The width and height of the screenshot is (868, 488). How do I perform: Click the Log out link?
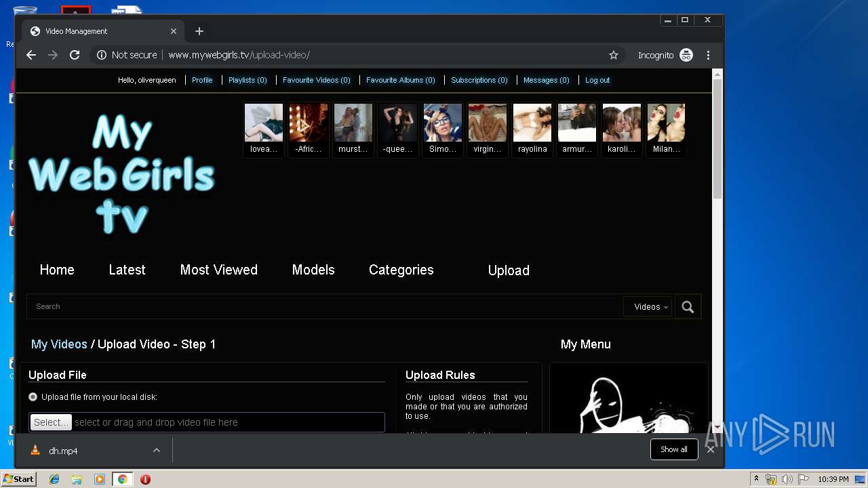coord(597,80)
